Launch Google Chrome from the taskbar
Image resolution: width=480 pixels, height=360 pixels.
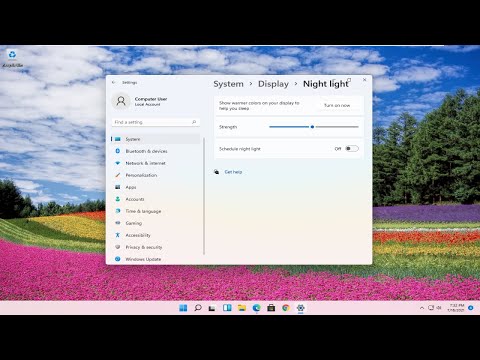[286, 308]
